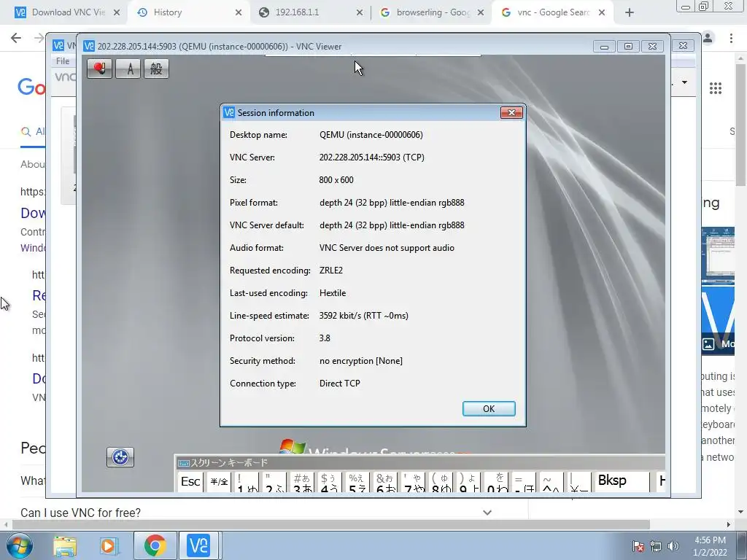This screenshot has height=560, width=747.
Task: Close the 192.168.1.1 tab
Action: [x=360, y=13]
